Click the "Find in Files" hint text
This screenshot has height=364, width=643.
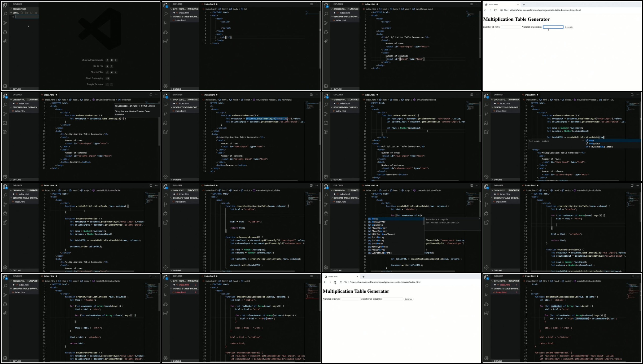click(x=97, y=72)
